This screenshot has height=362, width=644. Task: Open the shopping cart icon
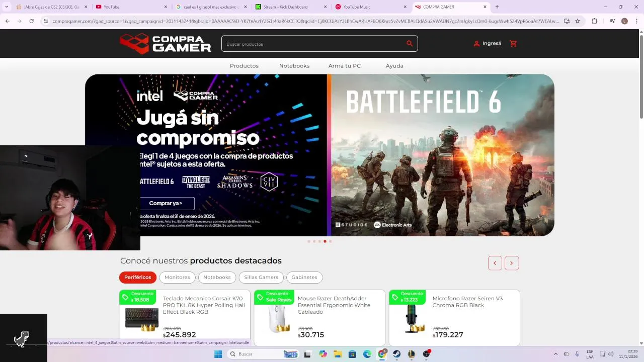coord(513,44)
